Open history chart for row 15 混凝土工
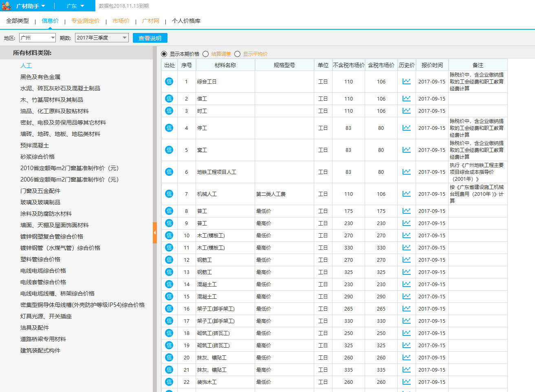The image size is (535, 392). point(407,296)
